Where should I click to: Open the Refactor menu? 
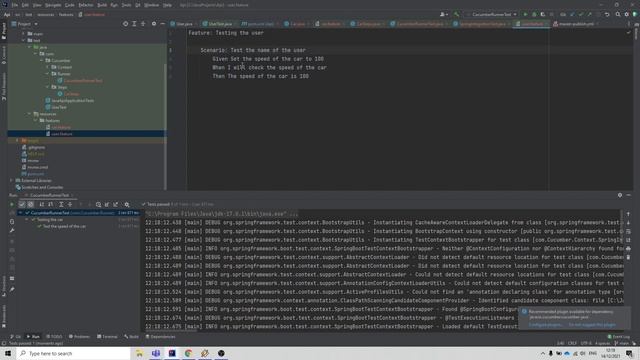86,5
